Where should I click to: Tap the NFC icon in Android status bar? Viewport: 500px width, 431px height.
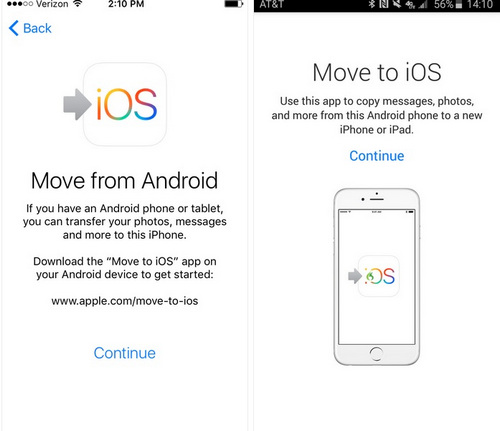[x=384, y=4]
